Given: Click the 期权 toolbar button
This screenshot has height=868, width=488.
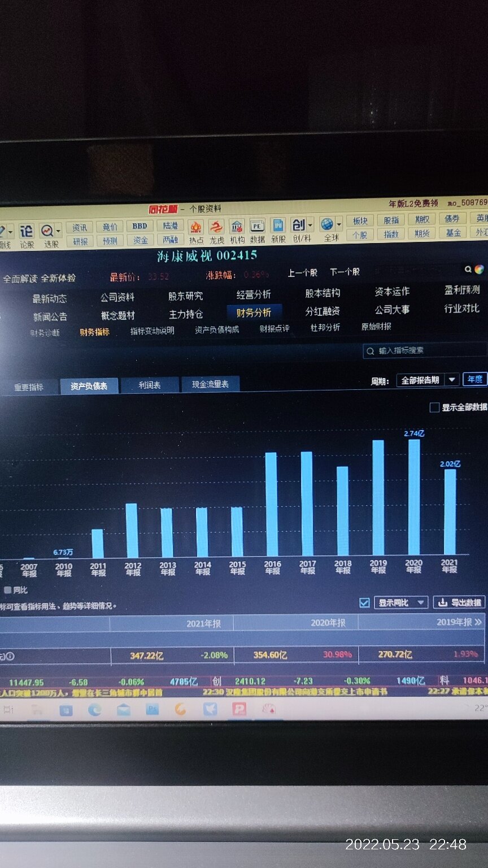Looking at the screenshot, I should pos(422,219).
